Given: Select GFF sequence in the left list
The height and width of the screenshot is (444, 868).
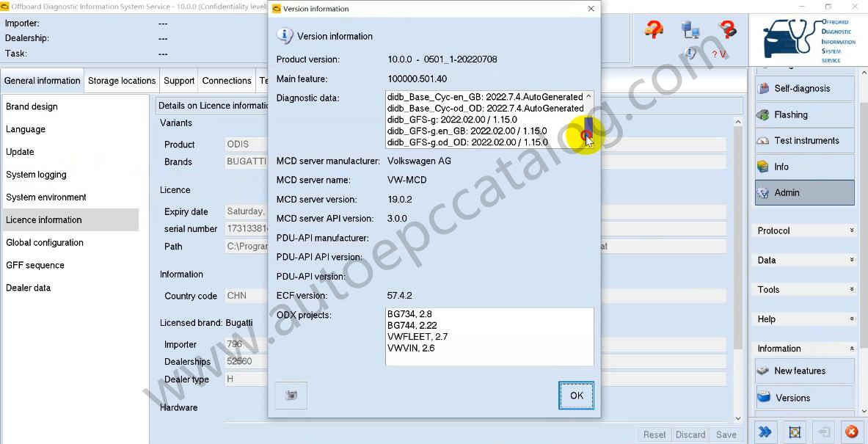Looking at the screenshot, I should coord(35,265).
